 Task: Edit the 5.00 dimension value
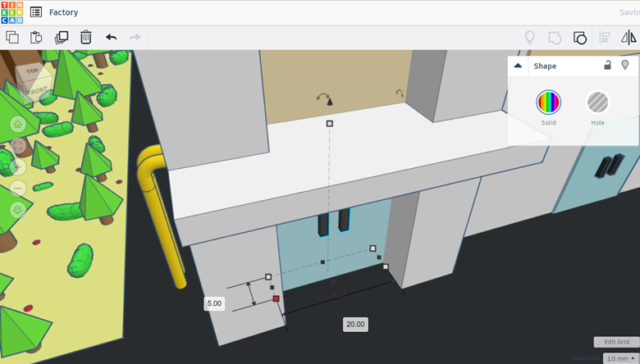(214, 303)
